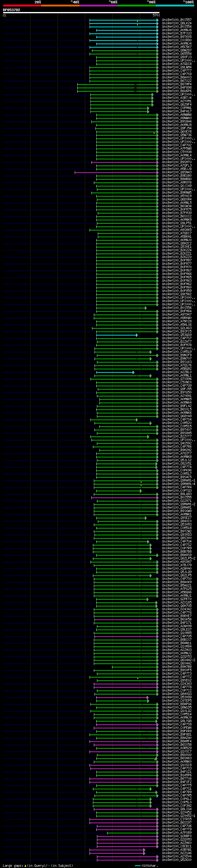Viewport: 197px width, 868px height.
Task: Select the UniRef100_A3BYW1 label
Action: (176, 850)
